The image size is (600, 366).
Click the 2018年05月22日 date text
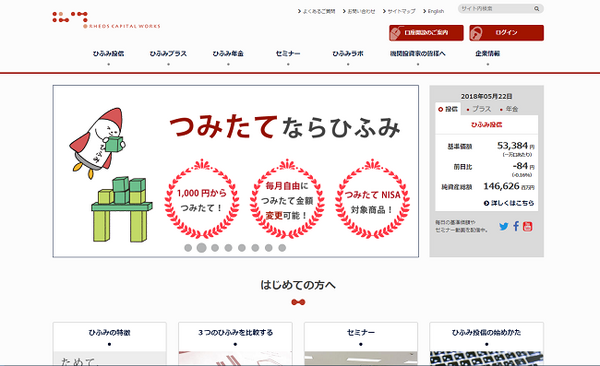click(x=486, y=96)
